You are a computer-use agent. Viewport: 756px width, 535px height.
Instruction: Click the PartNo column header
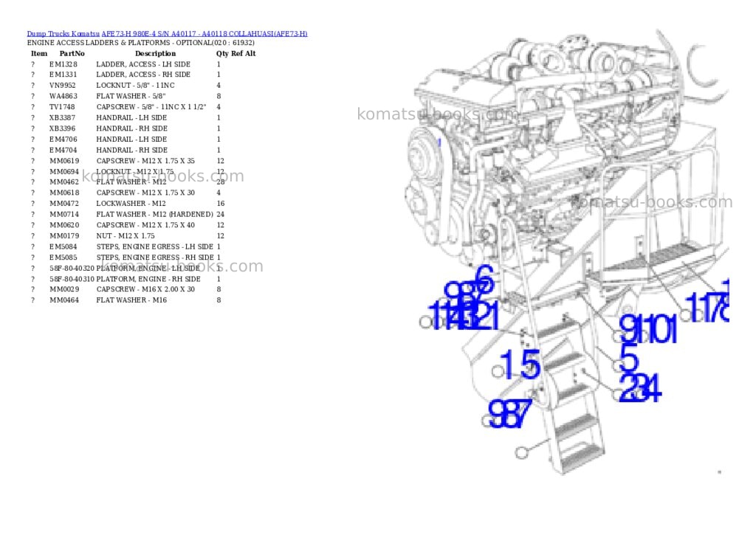click(72, 53)
